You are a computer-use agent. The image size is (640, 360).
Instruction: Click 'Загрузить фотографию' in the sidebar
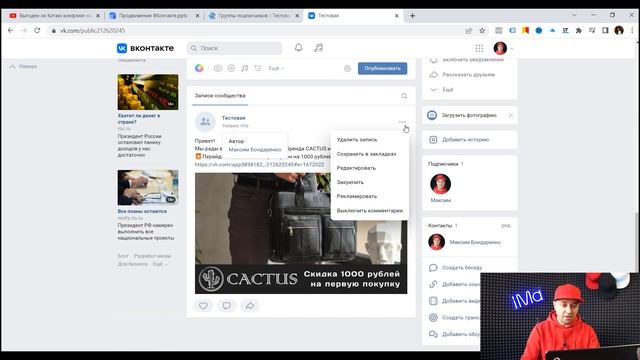point(469,116)
